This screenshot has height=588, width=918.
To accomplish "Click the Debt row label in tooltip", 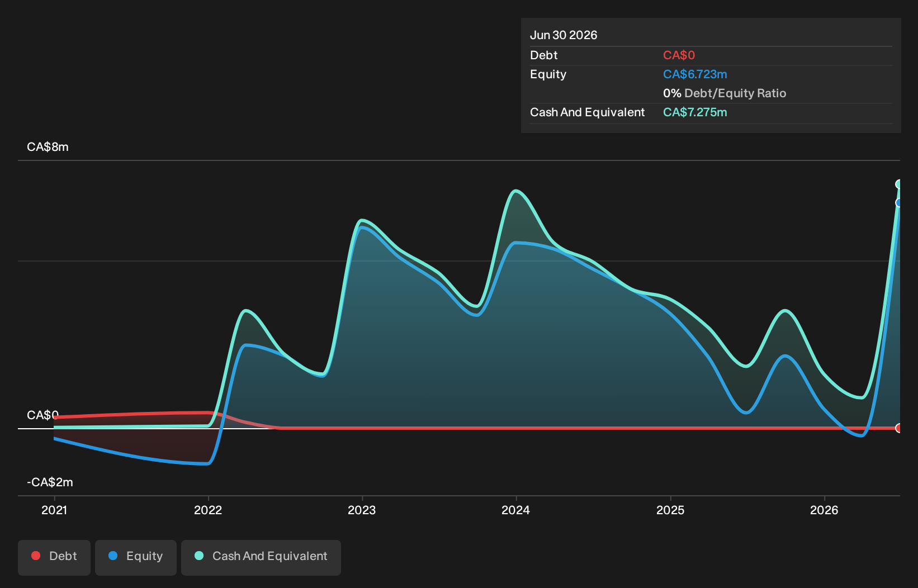I will [543, 55].
